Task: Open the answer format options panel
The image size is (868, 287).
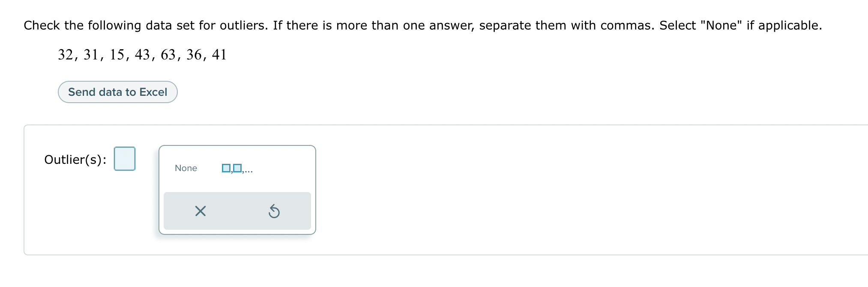Action: coord(237,189)
